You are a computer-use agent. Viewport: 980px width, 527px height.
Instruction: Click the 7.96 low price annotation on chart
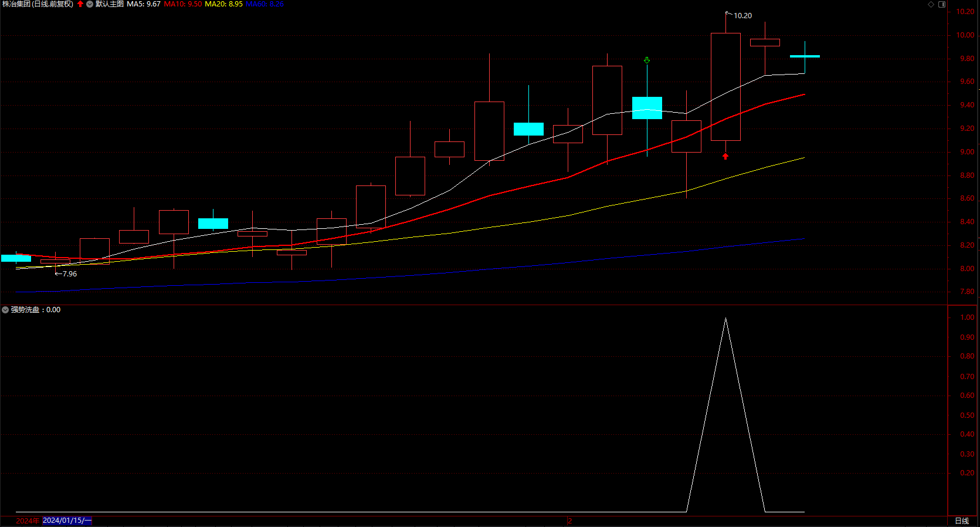(70, 274)
